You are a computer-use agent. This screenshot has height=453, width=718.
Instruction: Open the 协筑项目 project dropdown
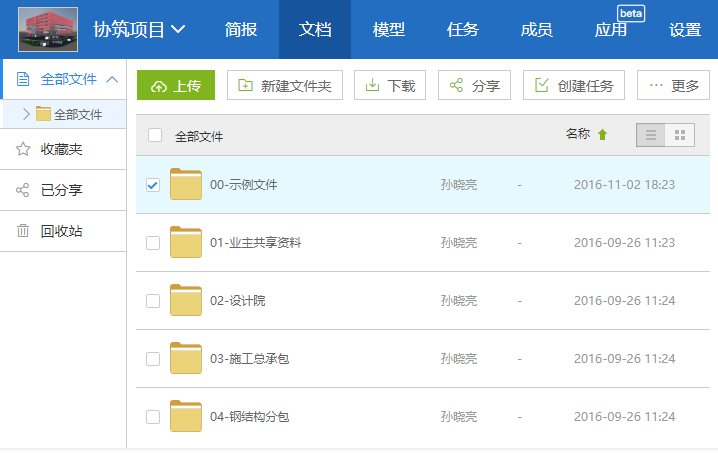coord(139,29)
